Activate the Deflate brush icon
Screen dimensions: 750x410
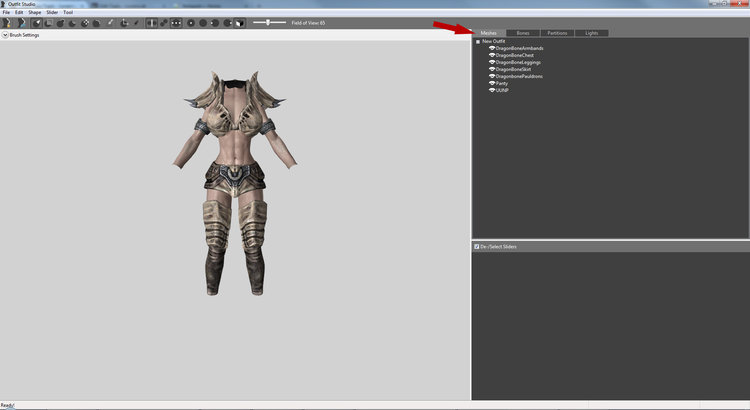(x=72, y=23)
